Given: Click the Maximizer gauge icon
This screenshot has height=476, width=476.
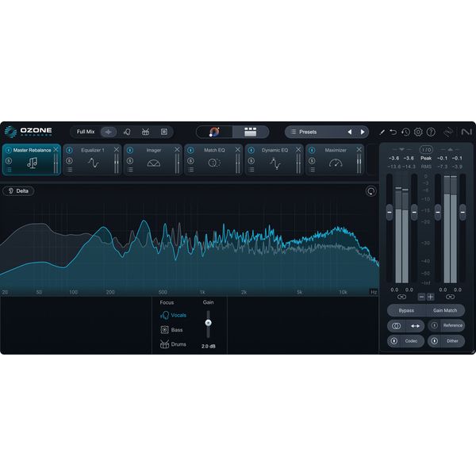Looking at the screenshot, I should [336, 163].
